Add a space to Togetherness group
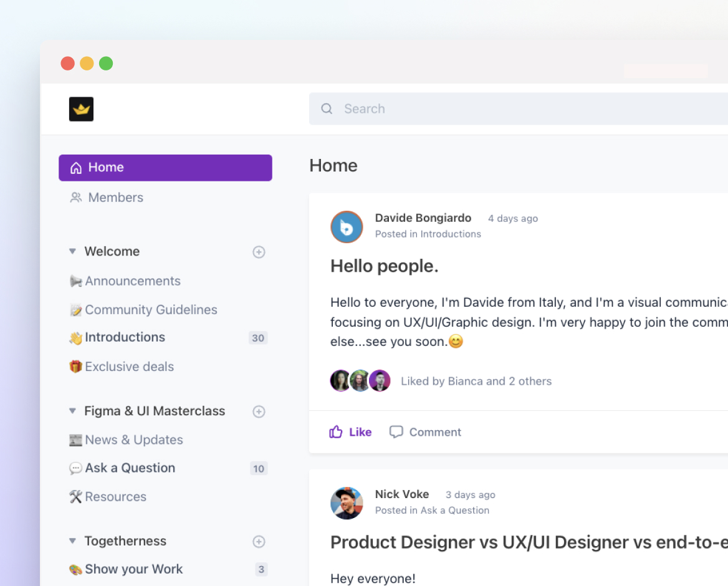The width and height of the screenshot is (728, 586). [259, 541]
